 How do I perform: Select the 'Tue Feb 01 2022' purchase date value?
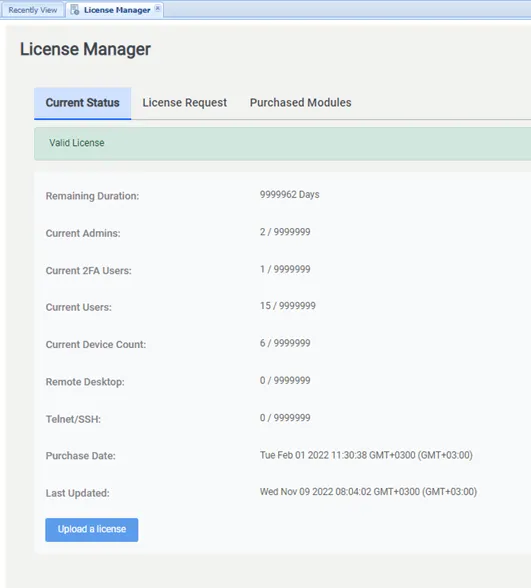pyautogui.click(x=366, y=455)
